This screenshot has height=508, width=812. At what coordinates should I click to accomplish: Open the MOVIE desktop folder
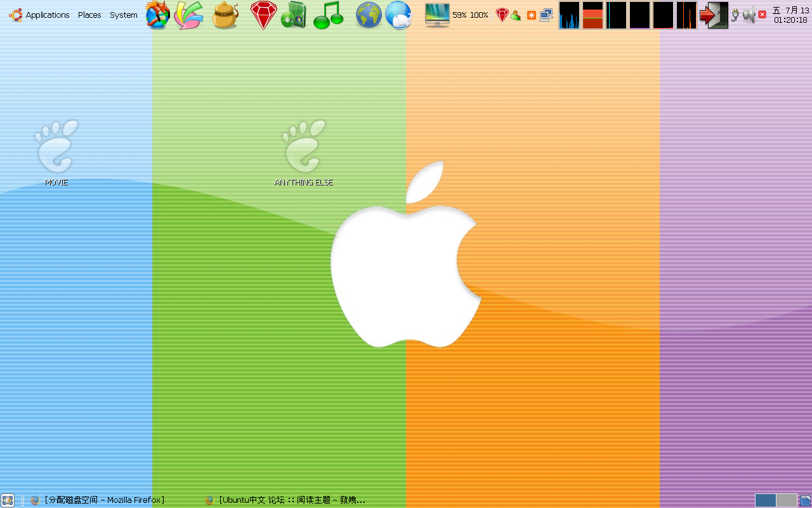56,152
